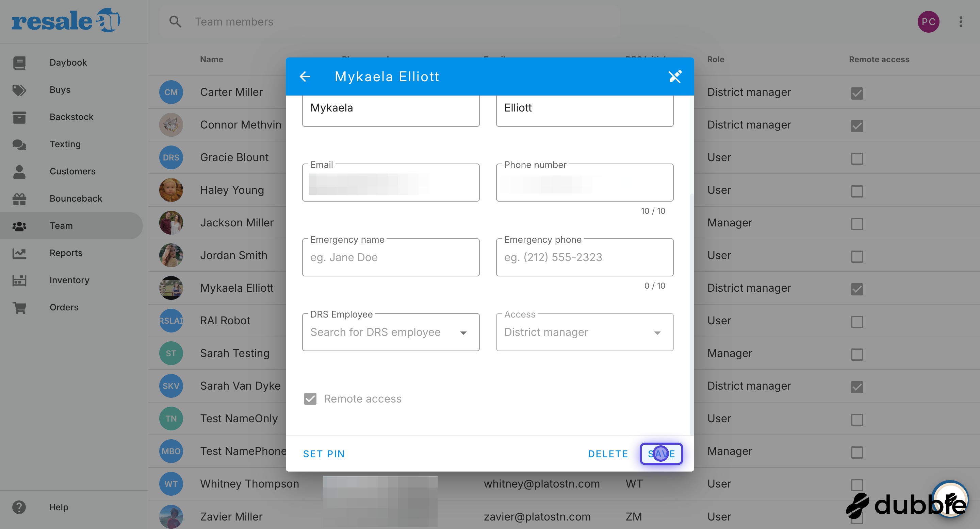The width and height of the screenshot is (980, 529).
Task: Open the three-dot overflow menu
Action: [961, 22]
